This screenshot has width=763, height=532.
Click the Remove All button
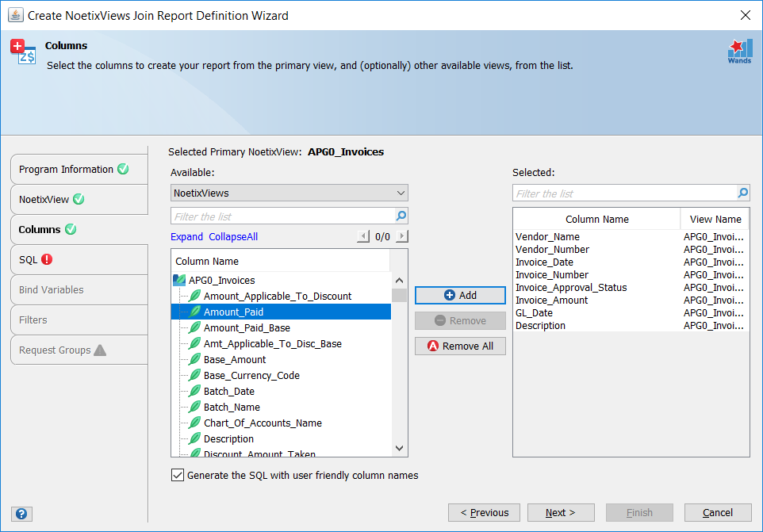coord(460,346)
